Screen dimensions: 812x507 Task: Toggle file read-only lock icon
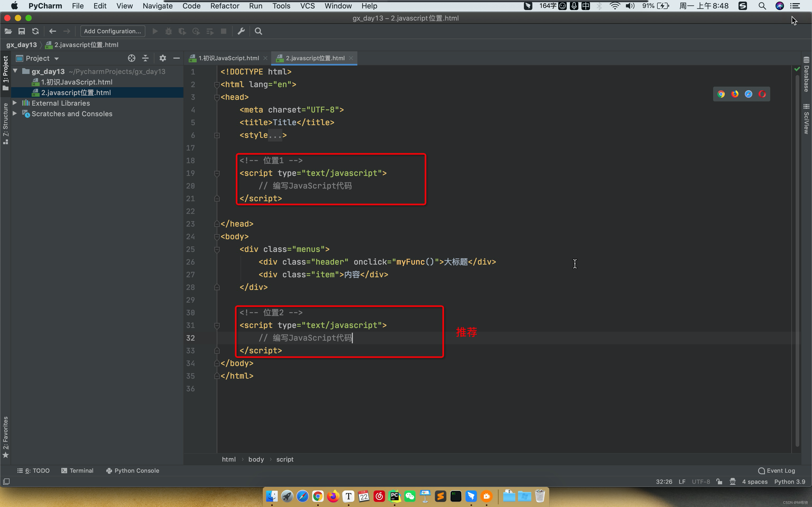click(719, 481)
